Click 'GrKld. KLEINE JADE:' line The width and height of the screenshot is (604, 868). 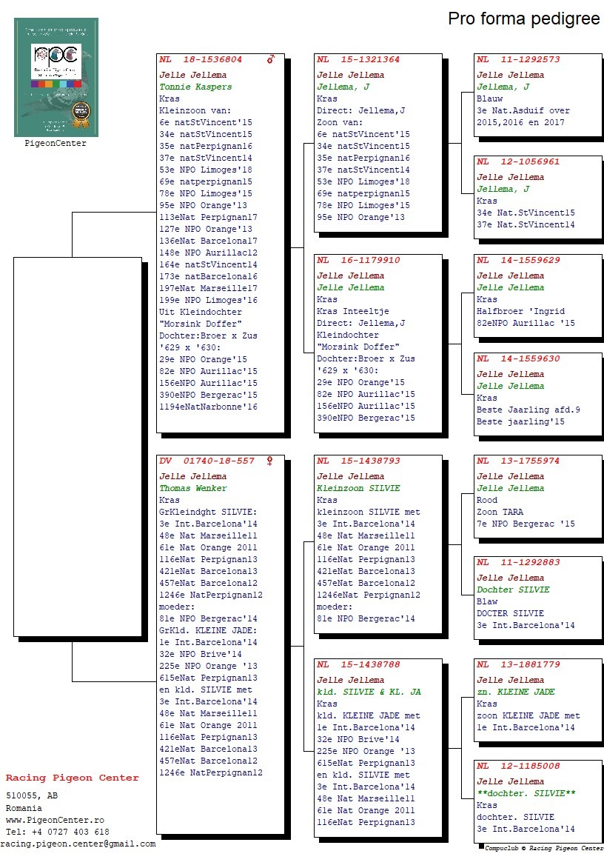click(x=209, y=630)
